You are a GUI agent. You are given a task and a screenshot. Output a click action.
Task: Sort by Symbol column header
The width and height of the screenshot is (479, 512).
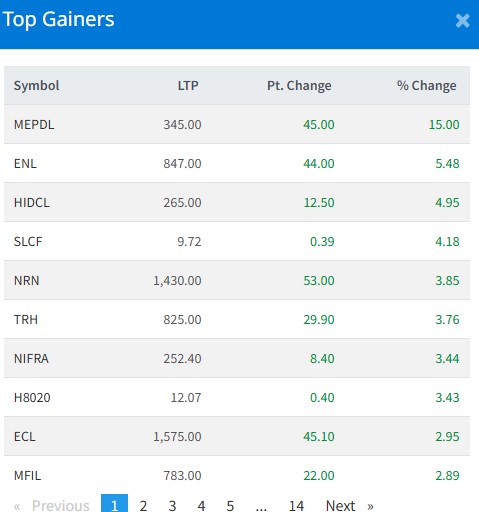coord(37,86)
